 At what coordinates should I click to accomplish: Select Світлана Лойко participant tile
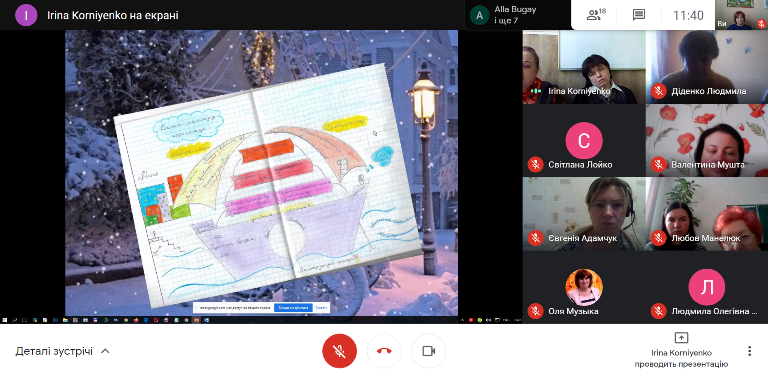click(584, 141)
